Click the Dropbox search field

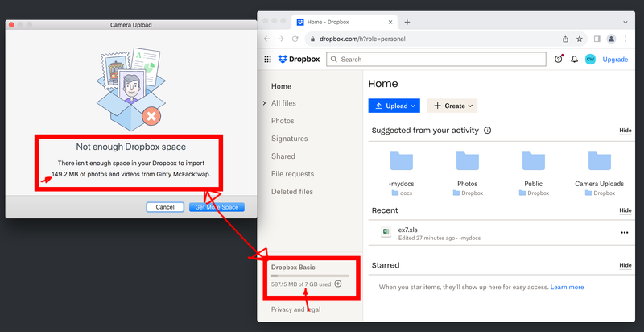pyautogui.click(x=436, y=59)
